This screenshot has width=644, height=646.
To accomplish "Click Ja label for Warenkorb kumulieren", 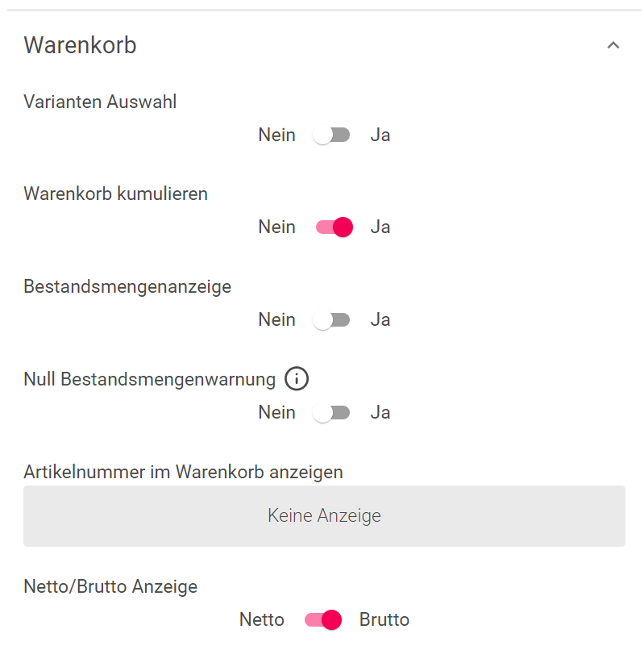I will tap(380, 227).
